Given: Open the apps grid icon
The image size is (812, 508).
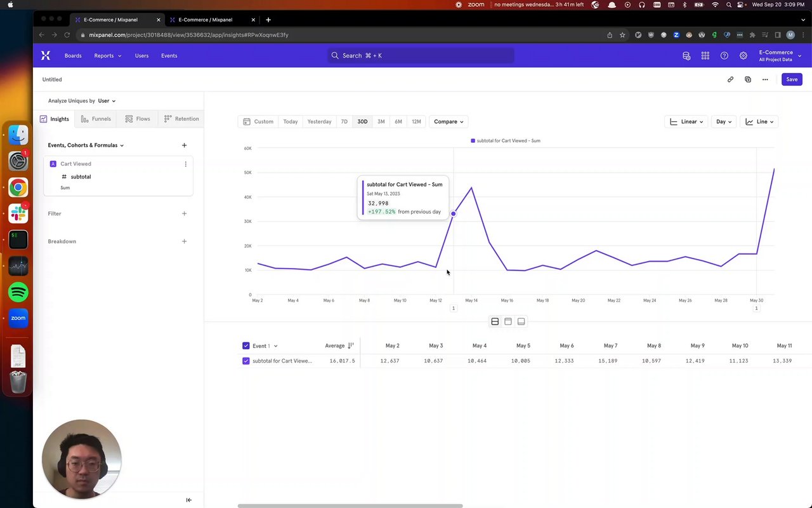Looking at the screenshot, I should pyautogui.click(x=705, y=56).
